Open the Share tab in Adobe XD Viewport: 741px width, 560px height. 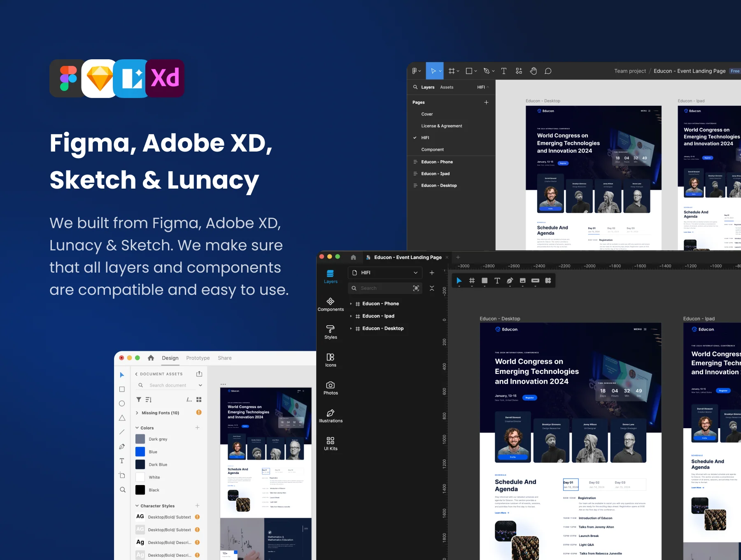pyautogui.click(x=225, y=358)
